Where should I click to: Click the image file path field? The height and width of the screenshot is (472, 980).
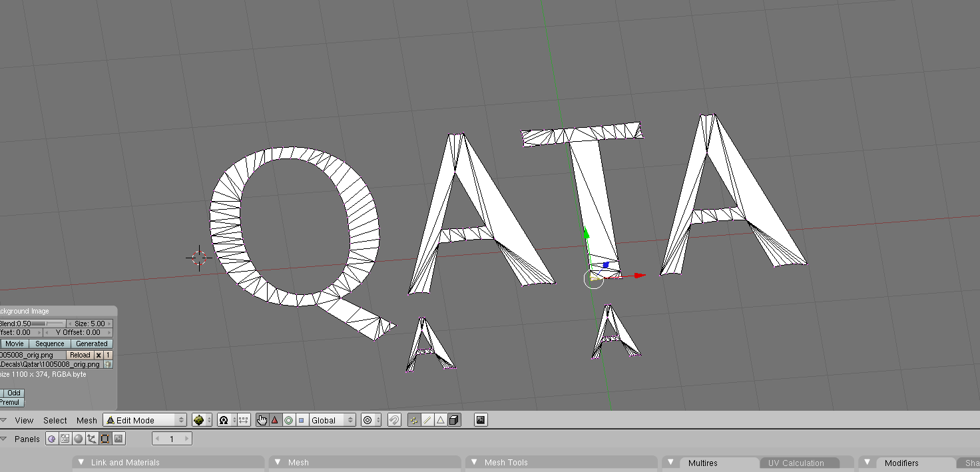point(51,364)
